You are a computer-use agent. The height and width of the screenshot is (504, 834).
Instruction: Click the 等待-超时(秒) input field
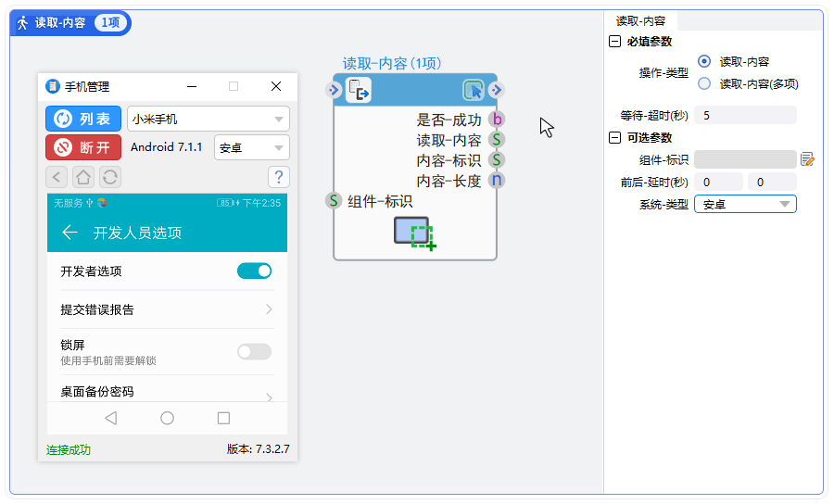click(746, 116)
